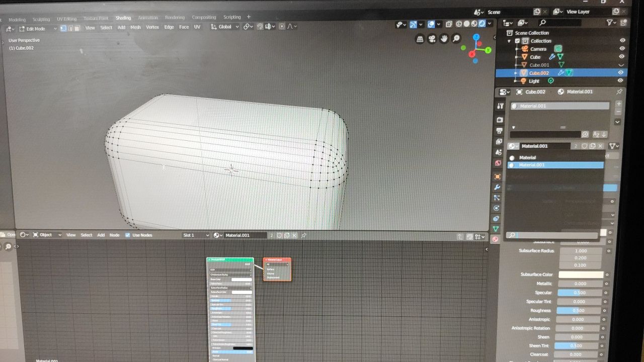Open the Node menu in shader editor
Image resolution: width=644 pixels, height=362 pixels.
(x=114, y=235)
